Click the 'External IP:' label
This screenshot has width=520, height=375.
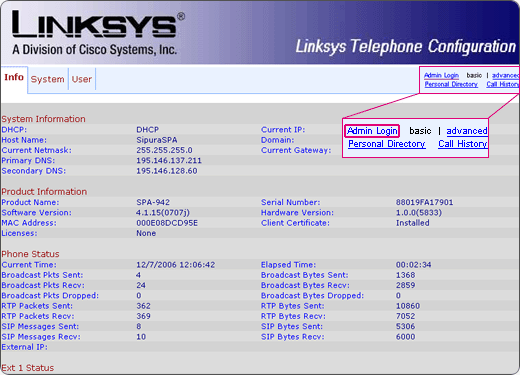[24, 347]
